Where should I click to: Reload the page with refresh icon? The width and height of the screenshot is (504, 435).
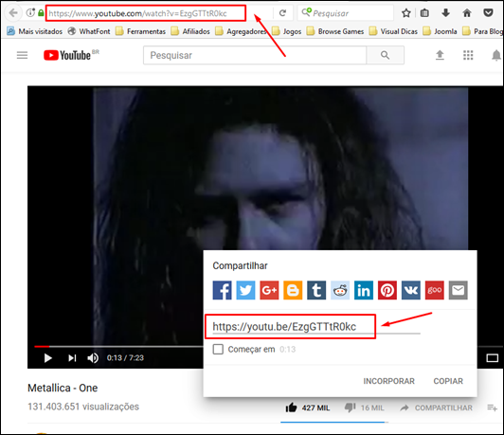pyautogui.click(x=282, y=13)
